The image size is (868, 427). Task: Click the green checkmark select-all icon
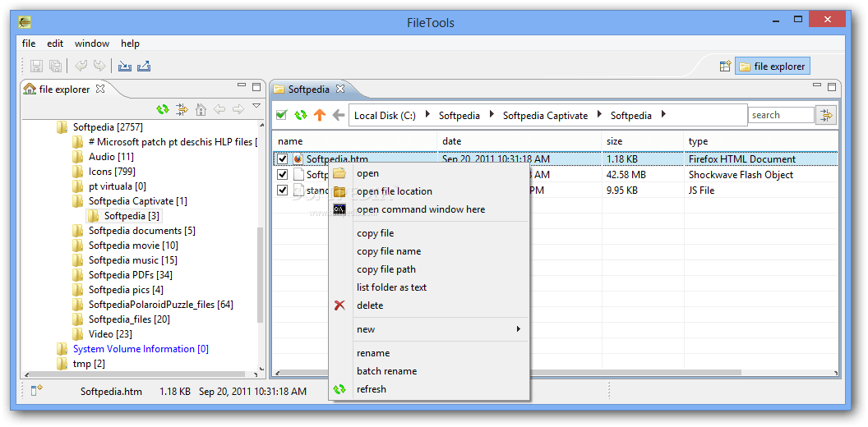point(282,115)
